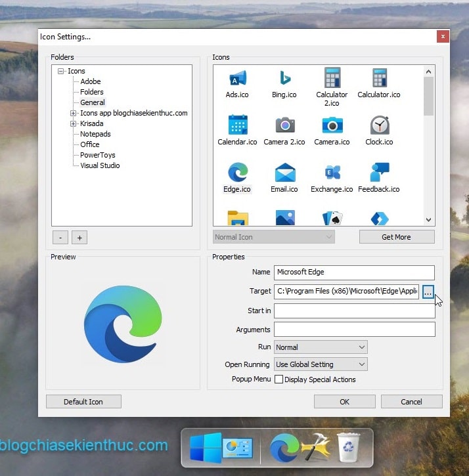
Task: Collapse the Icons root folder
Action: click(x=60, y=71)
